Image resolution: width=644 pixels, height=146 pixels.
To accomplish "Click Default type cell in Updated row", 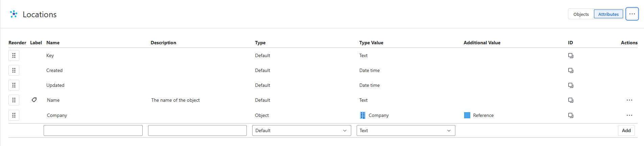I will [x=262, y=85].
